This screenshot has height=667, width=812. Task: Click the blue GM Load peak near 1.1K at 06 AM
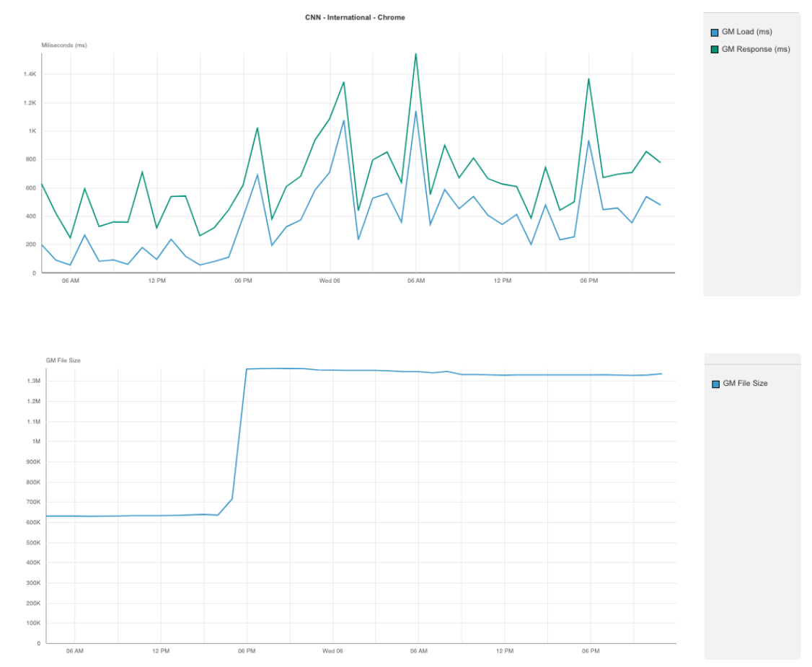coord(415,112)
